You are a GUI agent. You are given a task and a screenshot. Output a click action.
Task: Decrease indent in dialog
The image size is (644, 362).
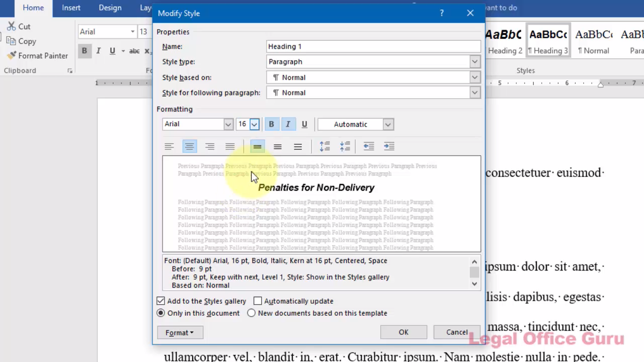(369, 146)
